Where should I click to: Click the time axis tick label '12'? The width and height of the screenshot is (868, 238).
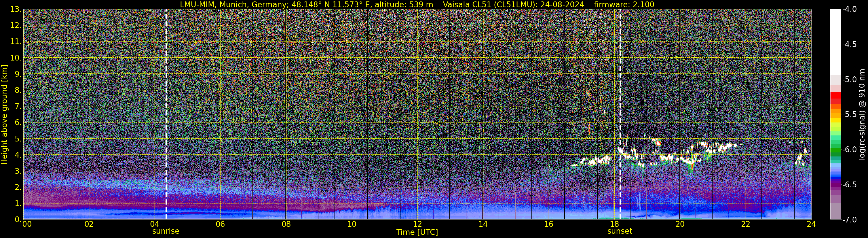(x=417, y=224)
